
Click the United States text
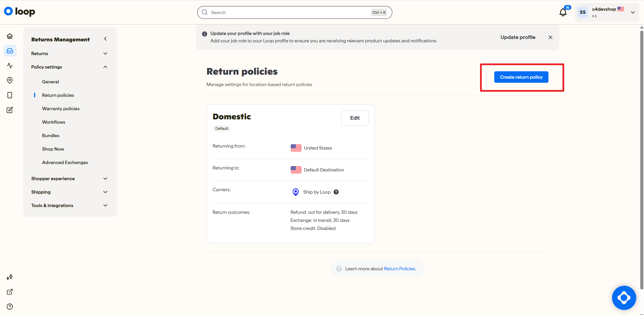pos(318,148)
